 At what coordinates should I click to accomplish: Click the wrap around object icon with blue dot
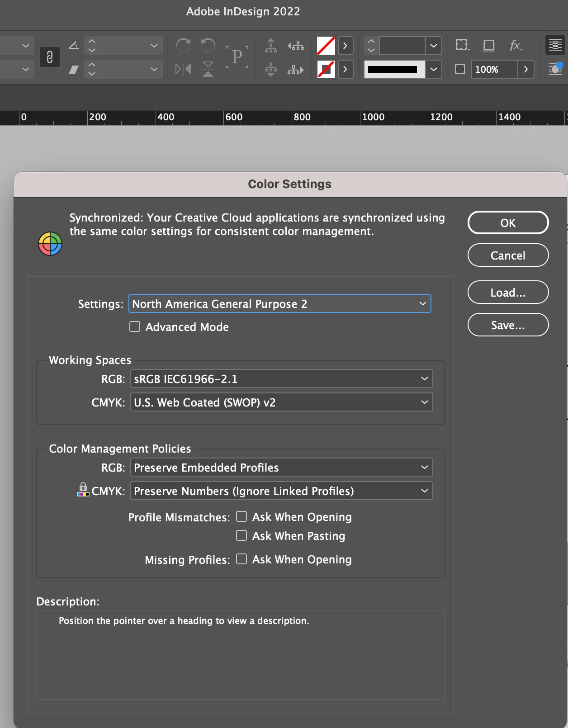click(x=555, y=69)
